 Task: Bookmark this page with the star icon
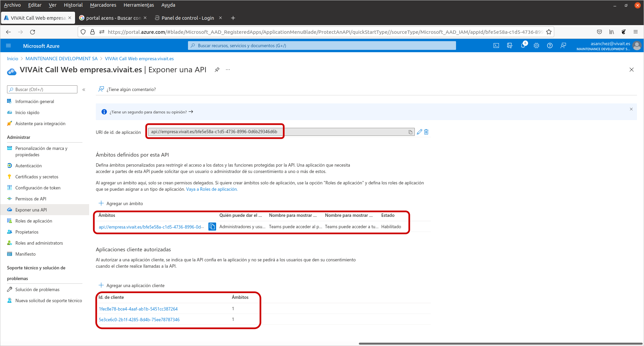pyautogui.click(x=549, y=32)
